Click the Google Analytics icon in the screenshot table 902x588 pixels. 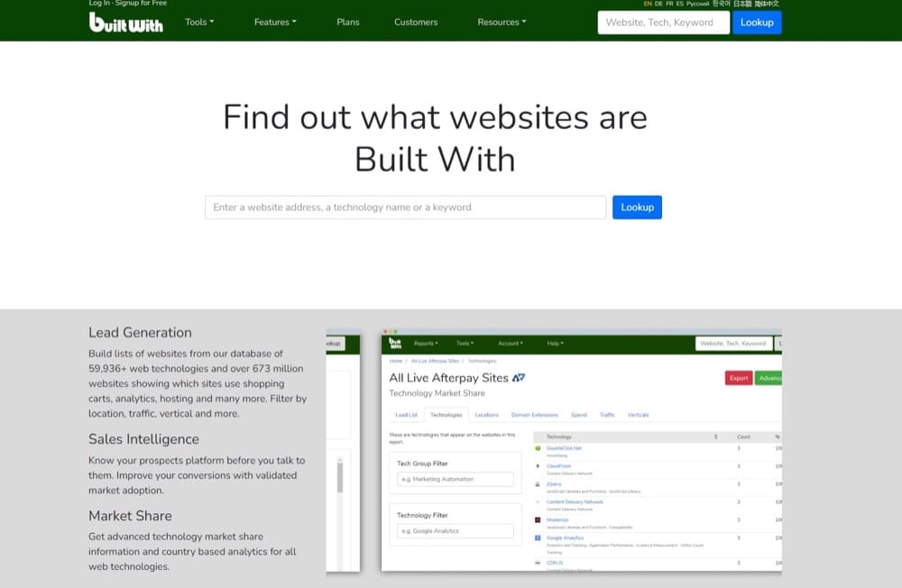point(538,537)
